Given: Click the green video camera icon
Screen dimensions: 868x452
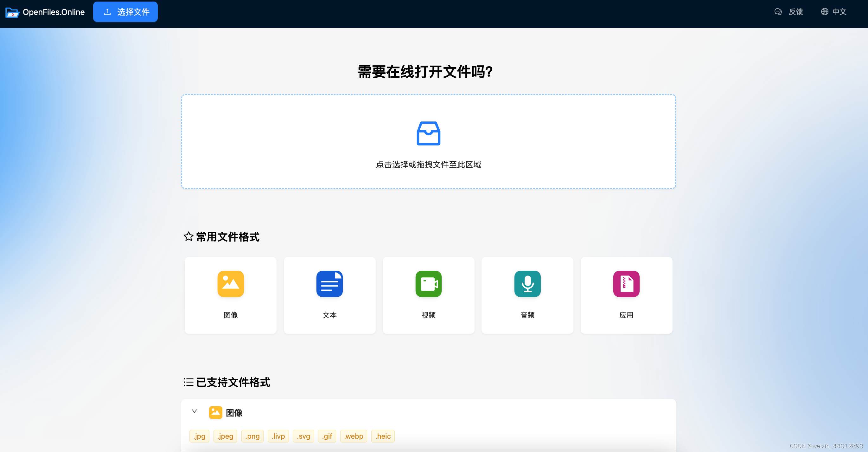Looking at the screenshot, I should pos(428,284).
